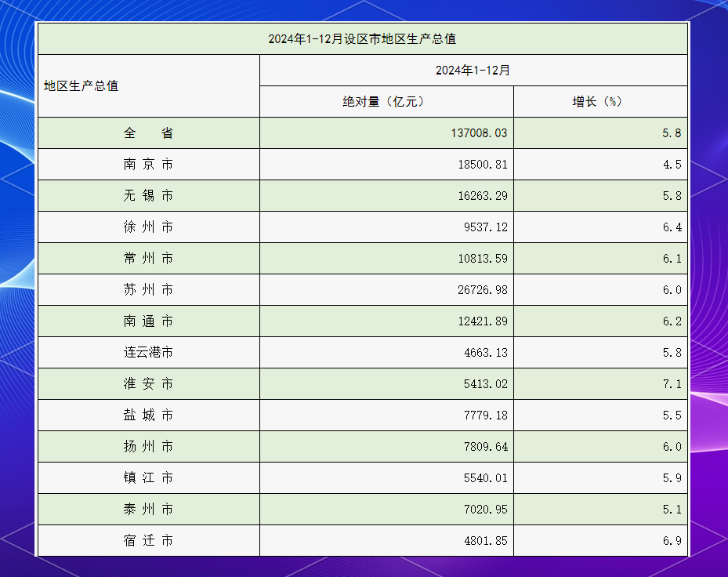Click the 6.9 growth value for 宿迁市
728x577 pixels.
pyautogui.click(x=672, y=541)
